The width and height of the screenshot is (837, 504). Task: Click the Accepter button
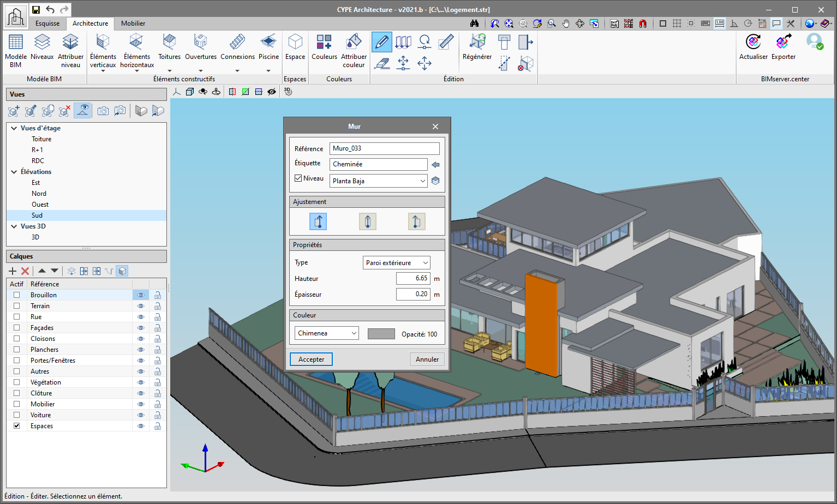click(311, 359)
